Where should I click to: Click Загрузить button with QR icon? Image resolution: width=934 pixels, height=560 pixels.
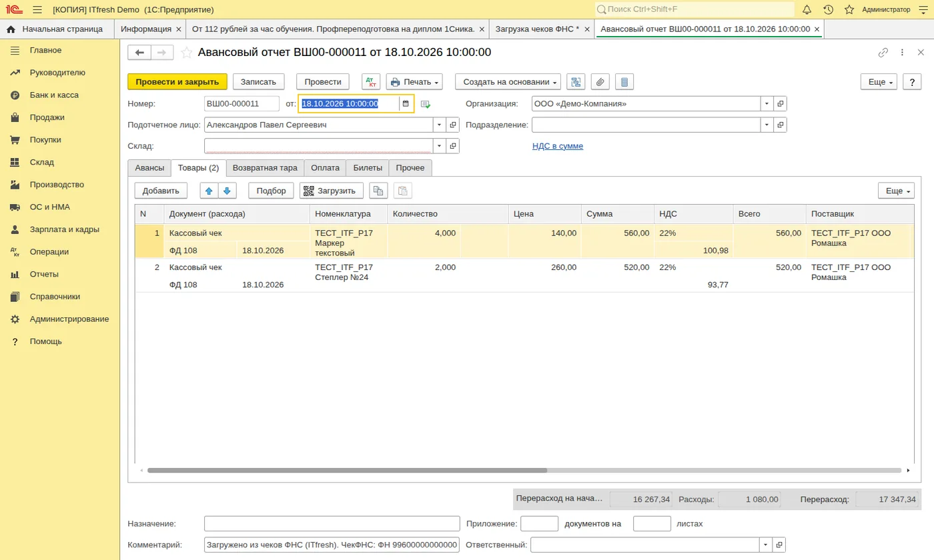(332, 191)
